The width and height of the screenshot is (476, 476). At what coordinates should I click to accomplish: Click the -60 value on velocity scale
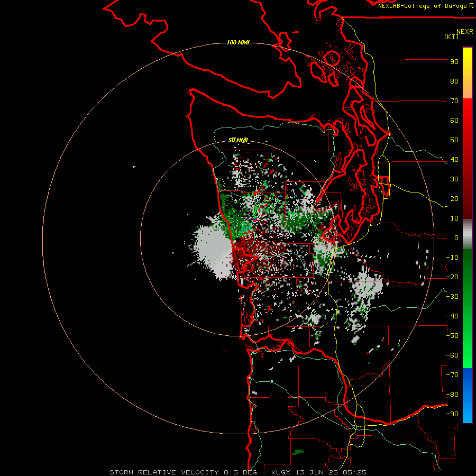tap(452, 355)
